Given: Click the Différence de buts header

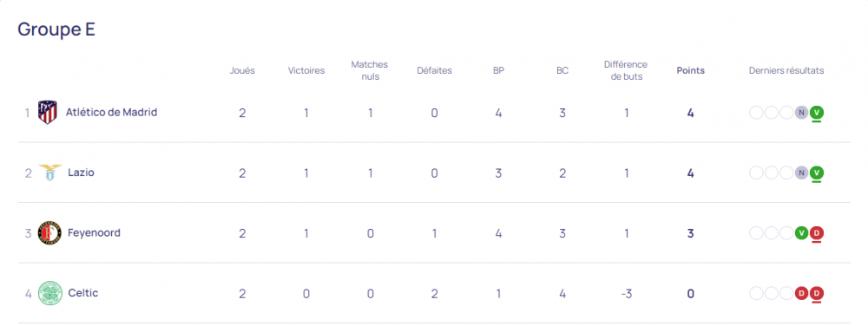Looking at the screenshot, I should point(626,71).
